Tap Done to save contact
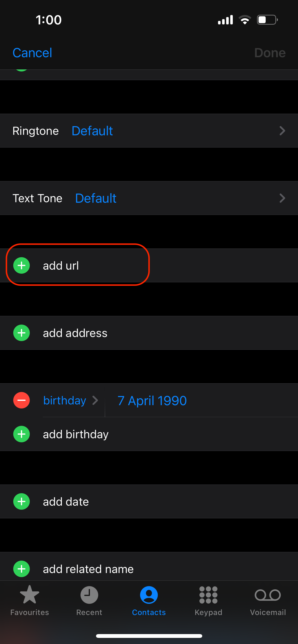The height and width of the screenshot is (644, 298). (270, 53)
